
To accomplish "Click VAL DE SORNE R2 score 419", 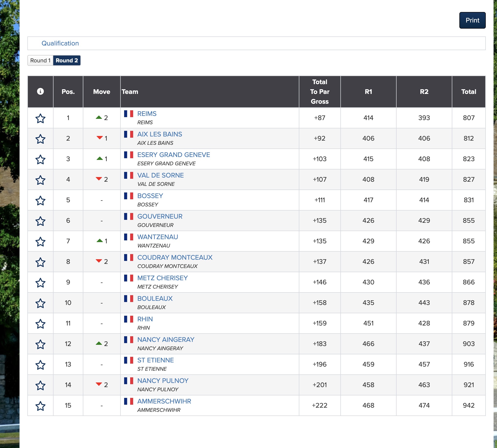I will (x=424, y=179).
